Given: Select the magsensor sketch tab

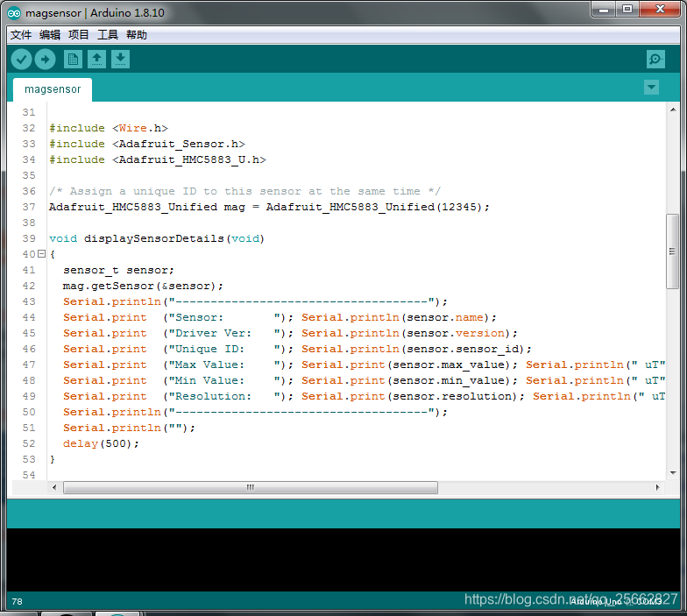Looking at the screenshot, I should coord(53,89).
